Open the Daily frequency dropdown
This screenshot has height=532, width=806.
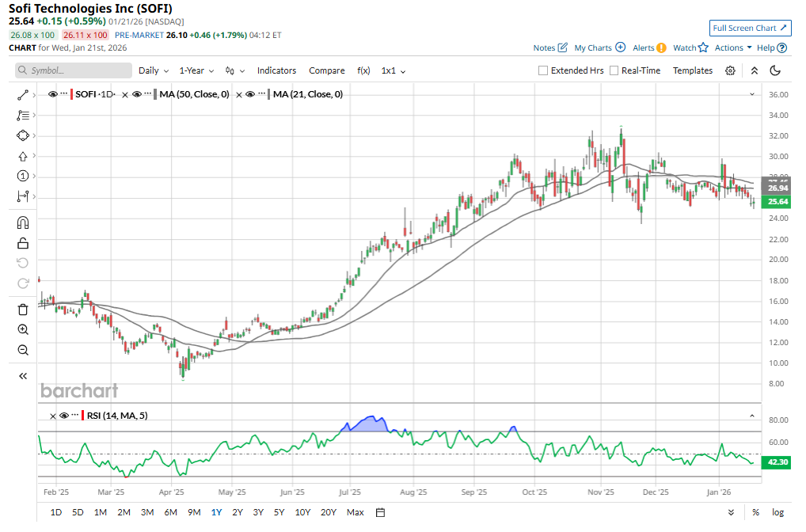click(x=152, y=70)
